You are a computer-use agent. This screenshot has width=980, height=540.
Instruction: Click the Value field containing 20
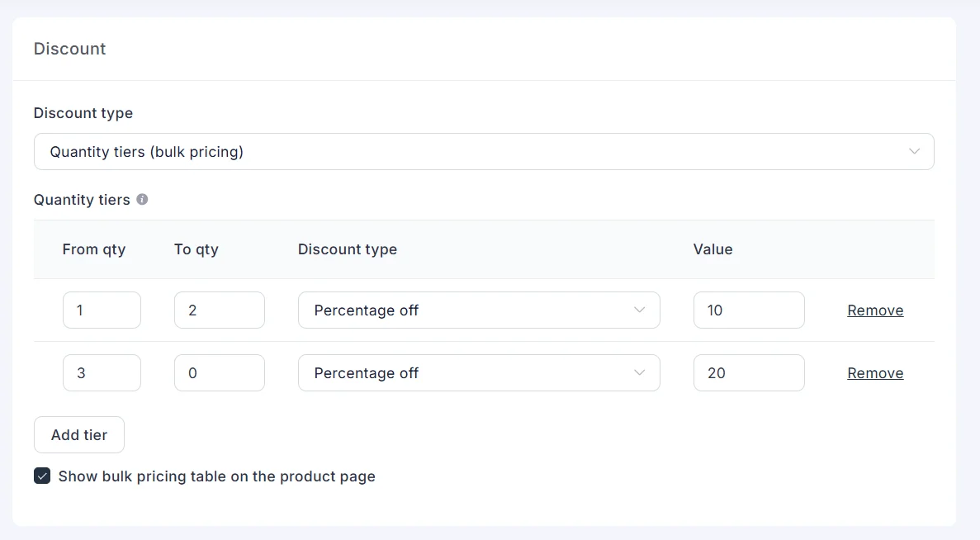click(x=749, y=372)
